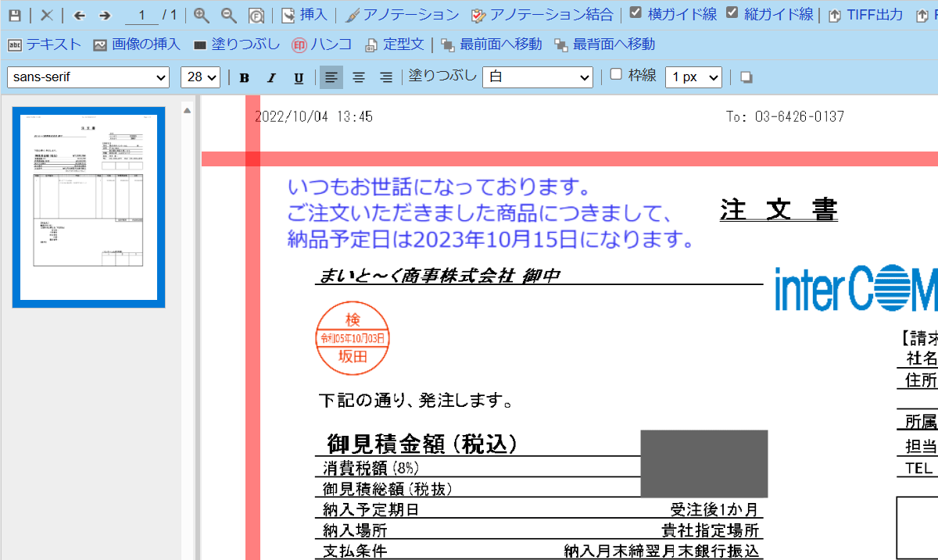
Task: Select align left icon
Action: 331,77
